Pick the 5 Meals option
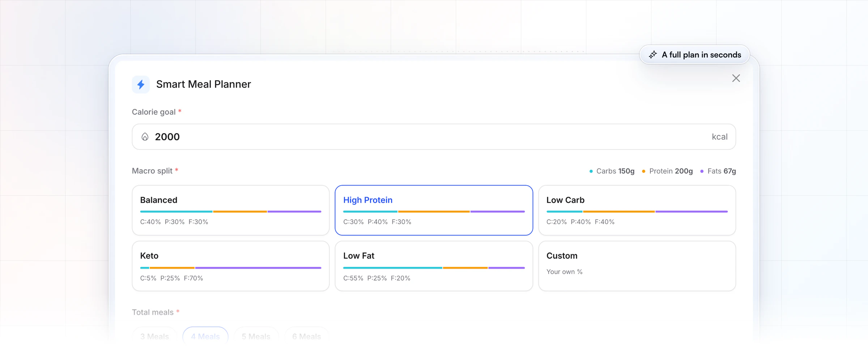 (256, 336)
